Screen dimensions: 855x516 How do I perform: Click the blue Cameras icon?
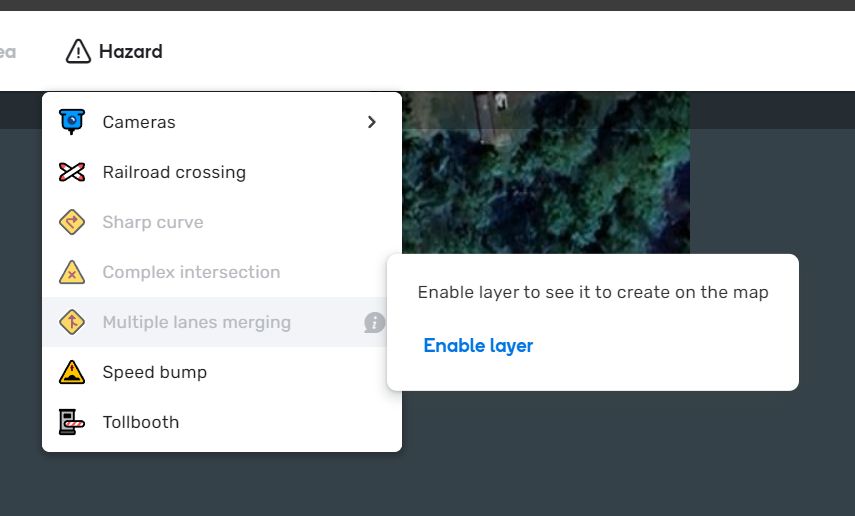pos(72,122)
